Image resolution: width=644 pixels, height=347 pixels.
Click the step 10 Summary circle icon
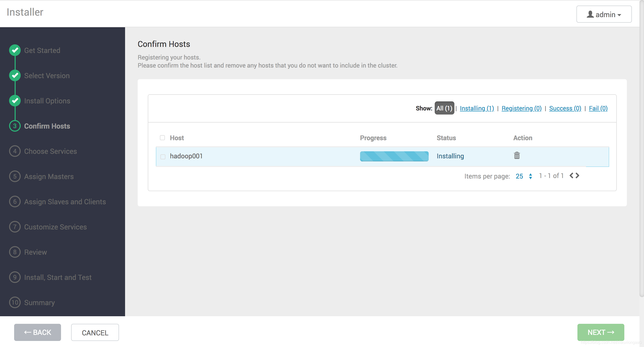point(15,302)
